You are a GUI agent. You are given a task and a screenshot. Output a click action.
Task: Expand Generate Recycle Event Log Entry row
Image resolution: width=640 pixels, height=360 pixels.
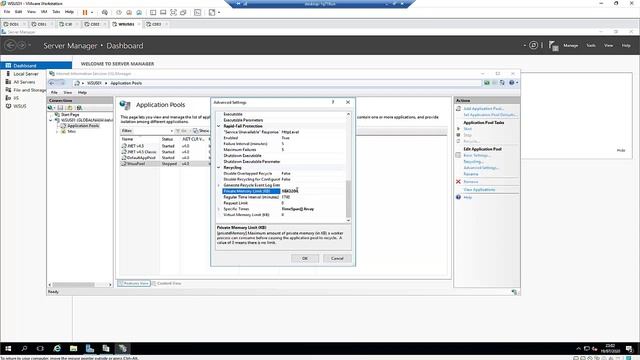click(x=219, y=185)
